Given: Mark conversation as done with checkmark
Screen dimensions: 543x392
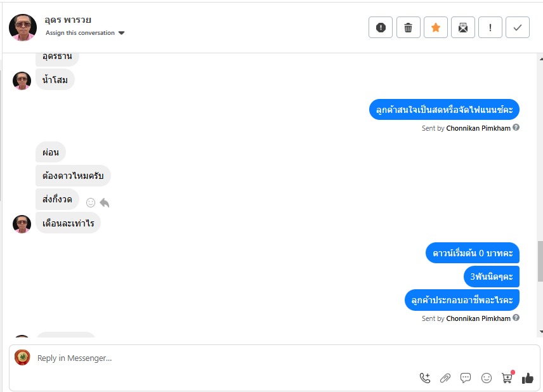Looking at the screenshot, I should [x=518, y=27].
